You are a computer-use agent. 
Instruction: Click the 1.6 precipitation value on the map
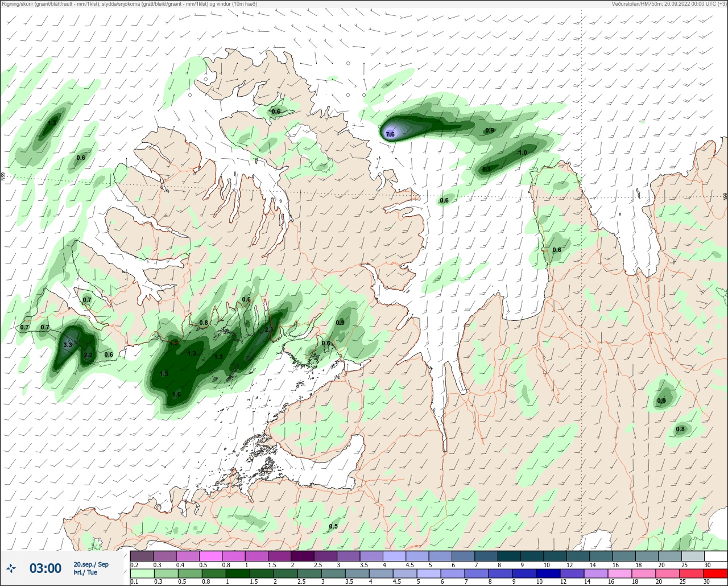coord(176,394)
